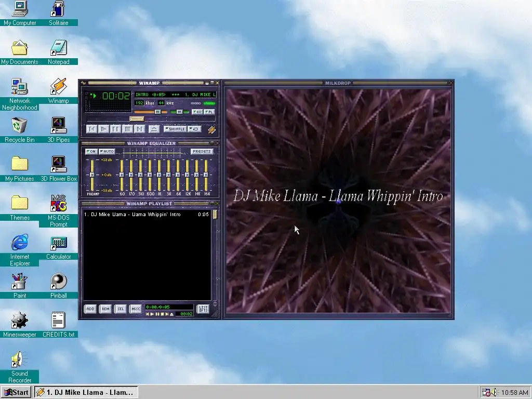The width and height of the screenshot is (532, 399).
Task: Select the Internet Explorer desktop icon
Action: pyautogui.click(x=20, y=250)
